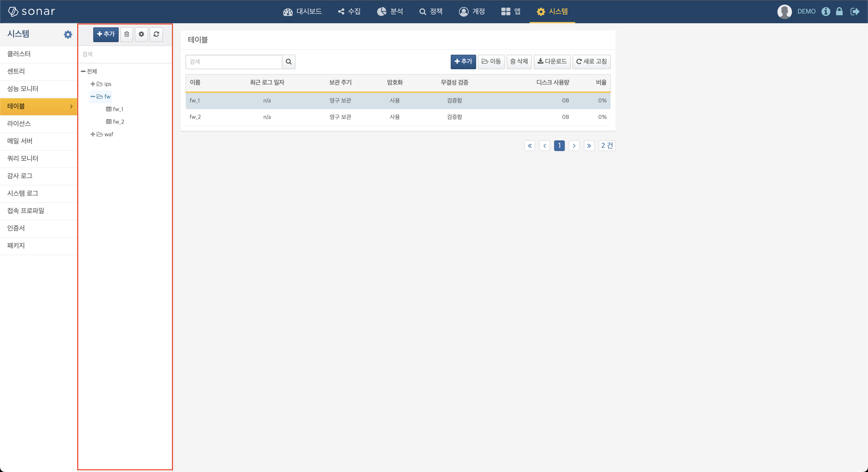
Task: Open 라이선스 in sidebar
Action: click(x=39, y=123)
